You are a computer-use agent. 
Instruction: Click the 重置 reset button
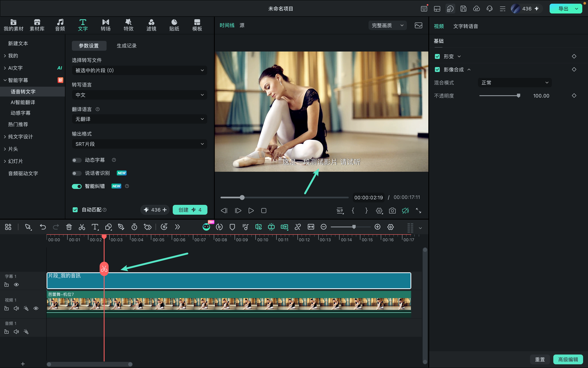[x=540, y=359]
